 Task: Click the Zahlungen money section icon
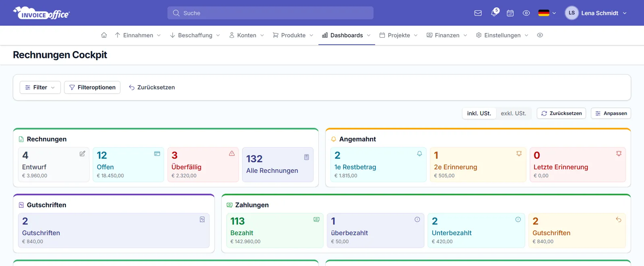229,205
